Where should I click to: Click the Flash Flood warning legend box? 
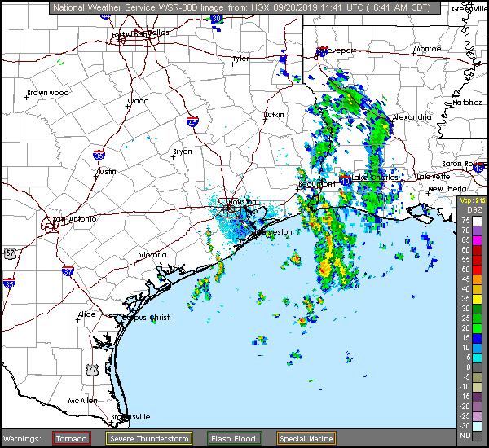(234, 439)
